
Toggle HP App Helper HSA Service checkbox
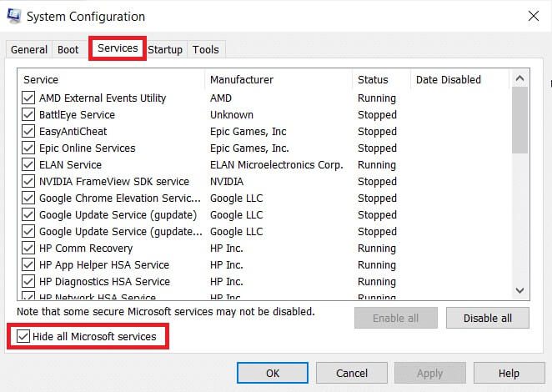coord(28,264)
